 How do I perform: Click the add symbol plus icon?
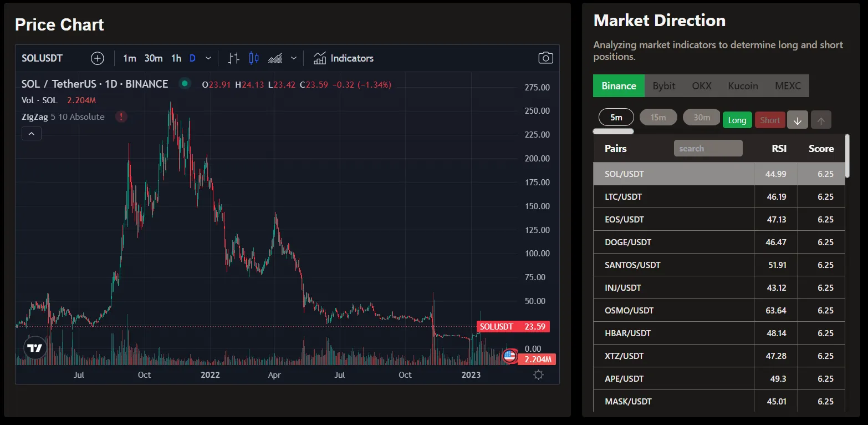[98, 58]
